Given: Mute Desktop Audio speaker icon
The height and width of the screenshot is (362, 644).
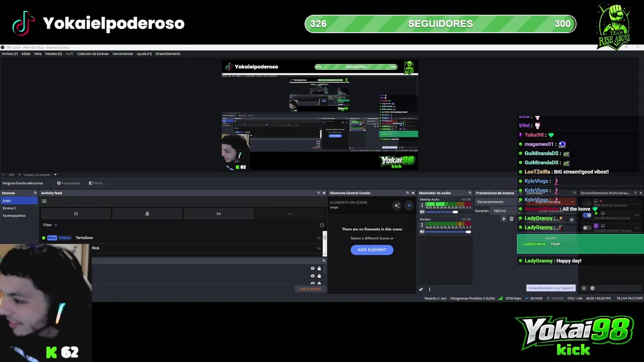Looking at the screenshot, I should pyautogui.click(x=422, y=212).
